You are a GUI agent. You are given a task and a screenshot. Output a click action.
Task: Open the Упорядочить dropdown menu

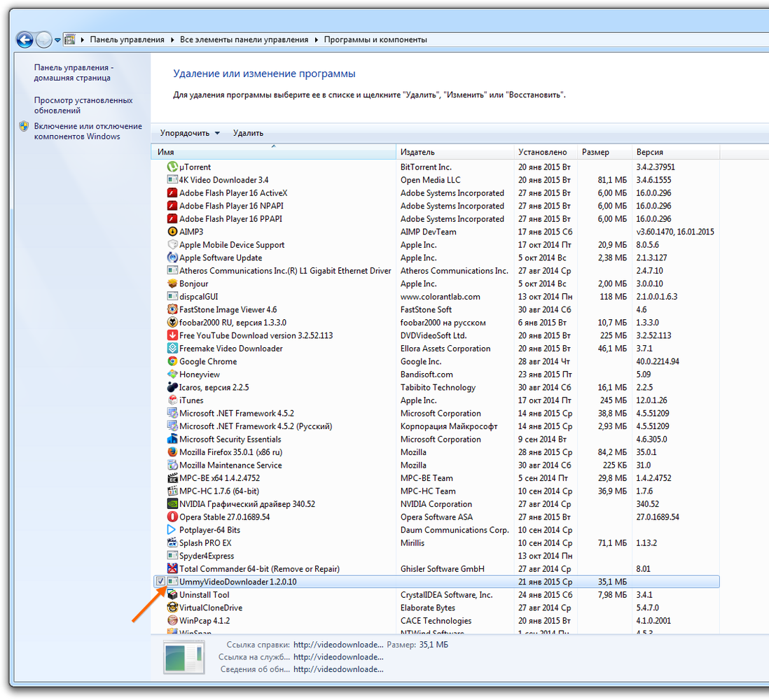190,133
